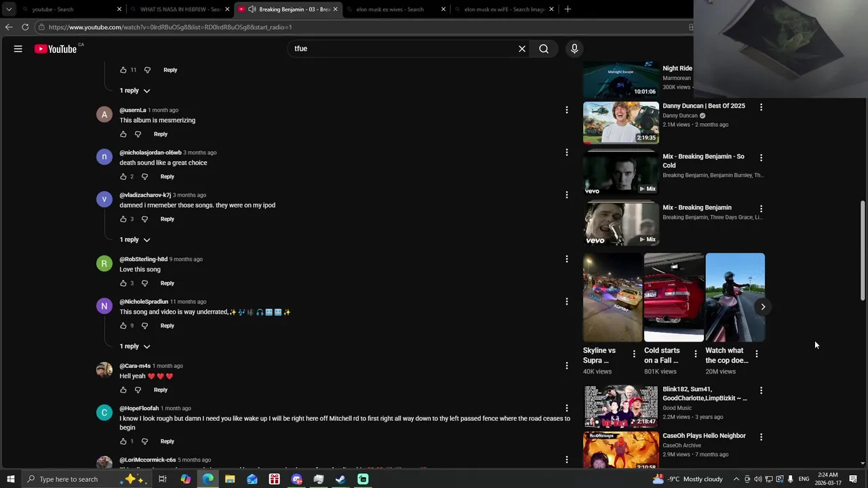Dislike the comment by @HopeFloofah

(x=144, y=441)
